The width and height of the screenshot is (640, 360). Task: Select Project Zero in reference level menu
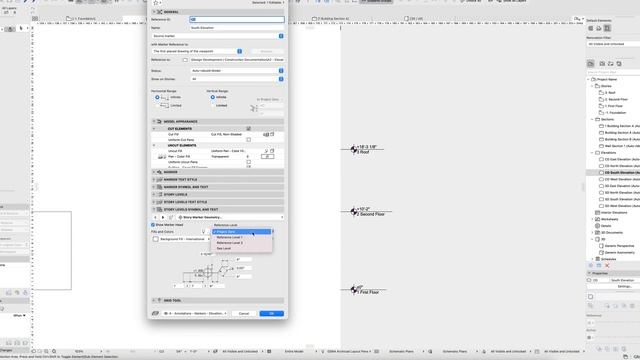click(242, 231)
